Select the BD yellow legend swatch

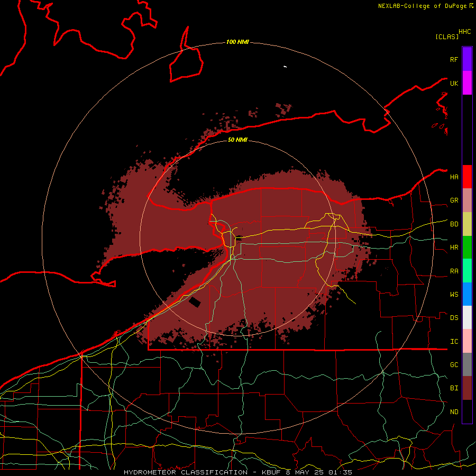click(467, 224)
